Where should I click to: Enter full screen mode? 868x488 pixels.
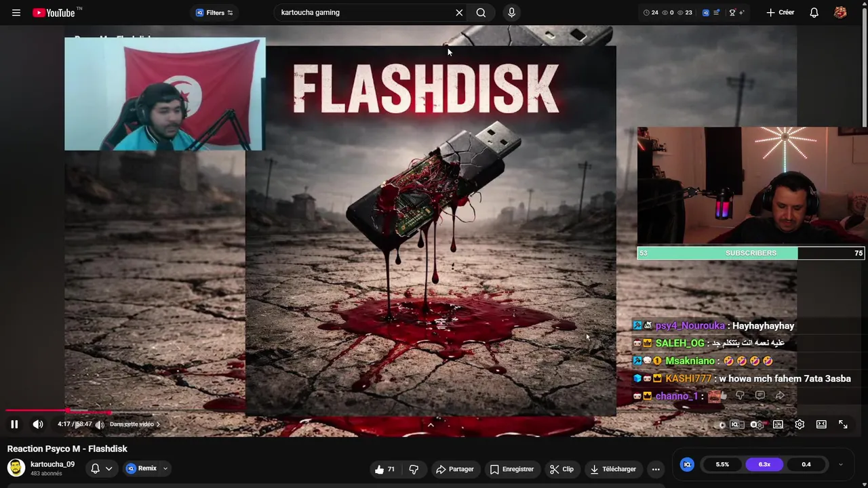point(843,424)
